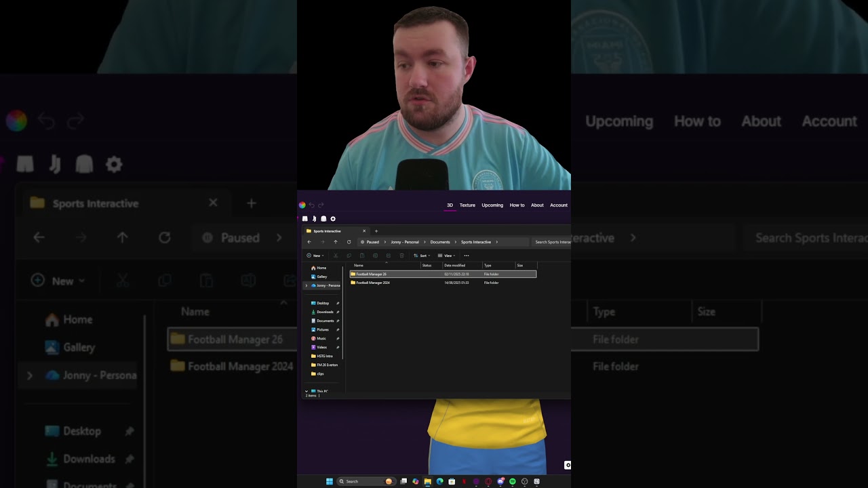Click the Copy toolbar icon
Viewport: 868px width, 488px height.
pos(349,256)
